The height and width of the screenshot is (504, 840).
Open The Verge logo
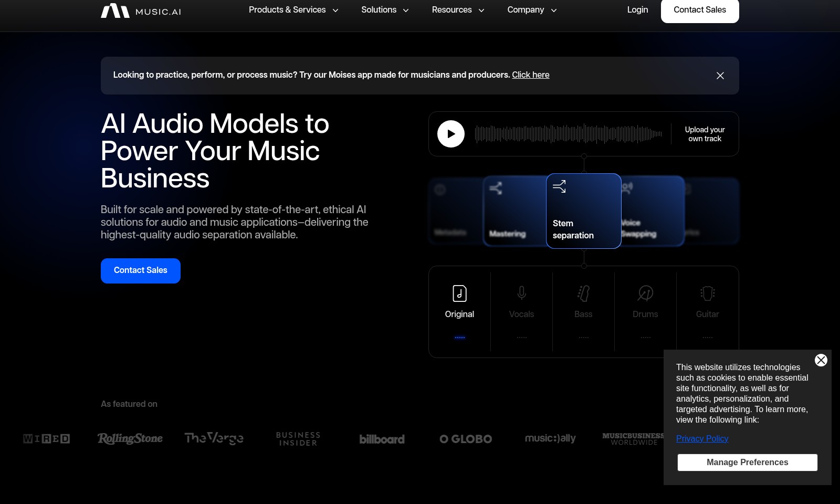click(x=214, y=438)
